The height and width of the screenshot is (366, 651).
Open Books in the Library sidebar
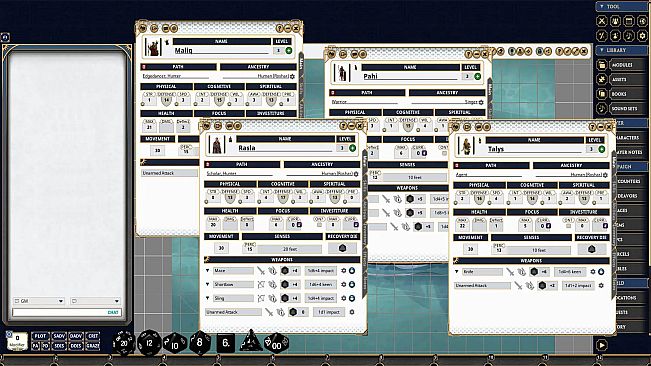621,94
